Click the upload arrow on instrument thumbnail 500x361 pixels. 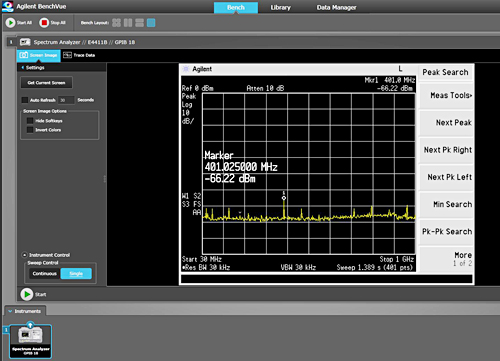coord(30,325)
